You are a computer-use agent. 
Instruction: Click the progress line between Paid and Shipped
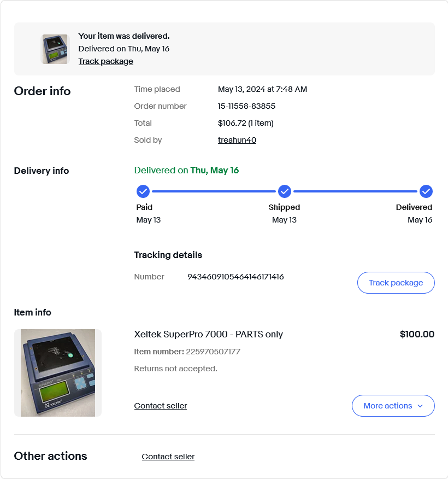[214, 191]
